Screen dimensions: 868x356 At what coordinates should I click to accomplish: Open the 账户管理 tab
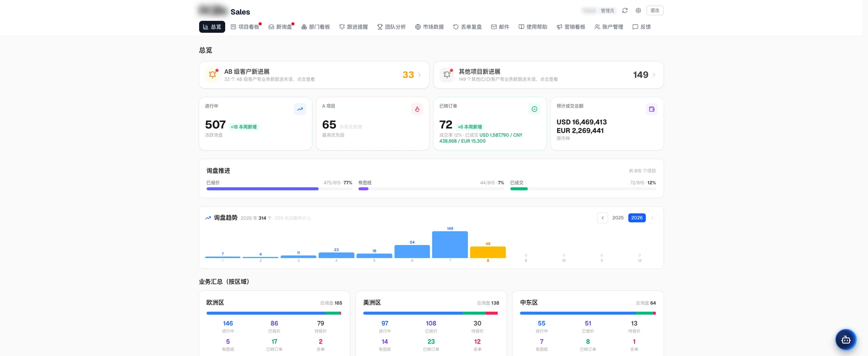[609, 27]
